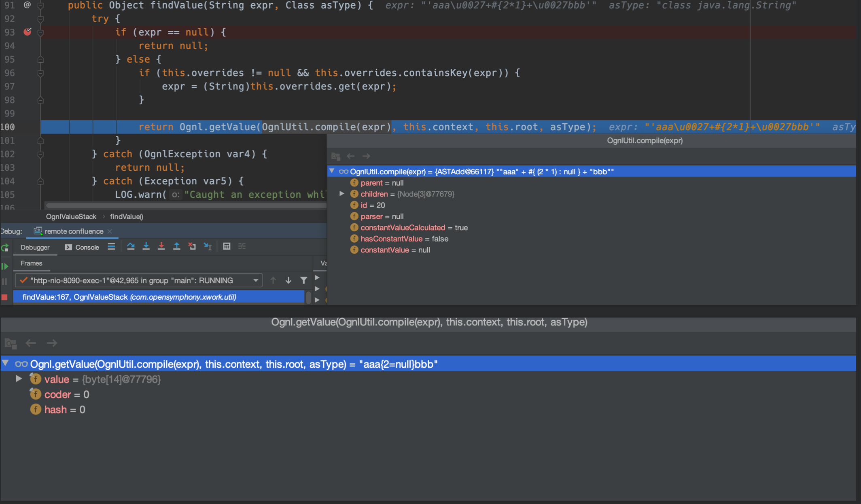This screenshot has width=861, height=504.
Task: Select the coder = 0 field row
Action: 428,394
